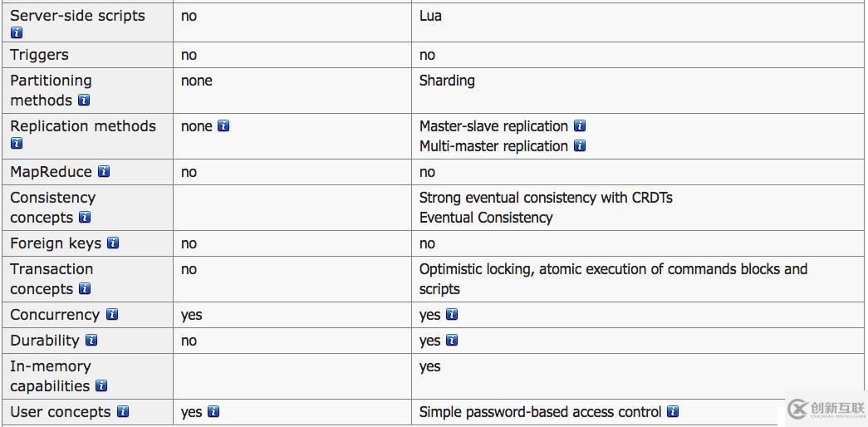
Task: Click info icon next to User concepts
Action: coord(123,412)
